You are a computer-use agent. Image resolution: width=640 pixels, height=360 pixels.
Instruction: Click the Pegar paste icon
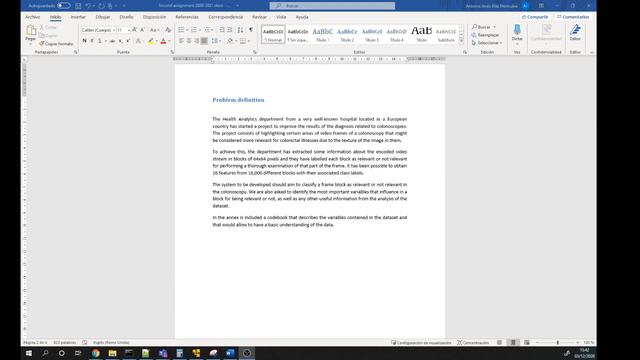31,31
